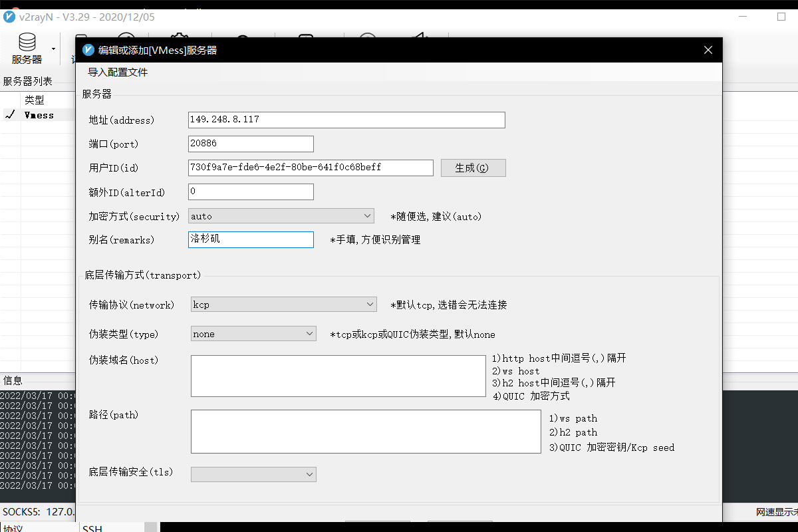Click the 网速显示 status bar text

tap(776, 513)
